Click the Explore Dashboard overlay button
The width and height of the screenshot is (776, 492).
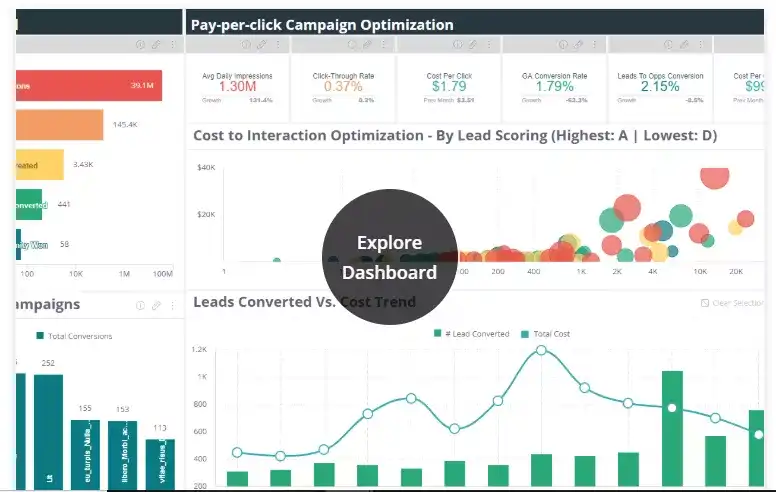(x=389, y=257)
